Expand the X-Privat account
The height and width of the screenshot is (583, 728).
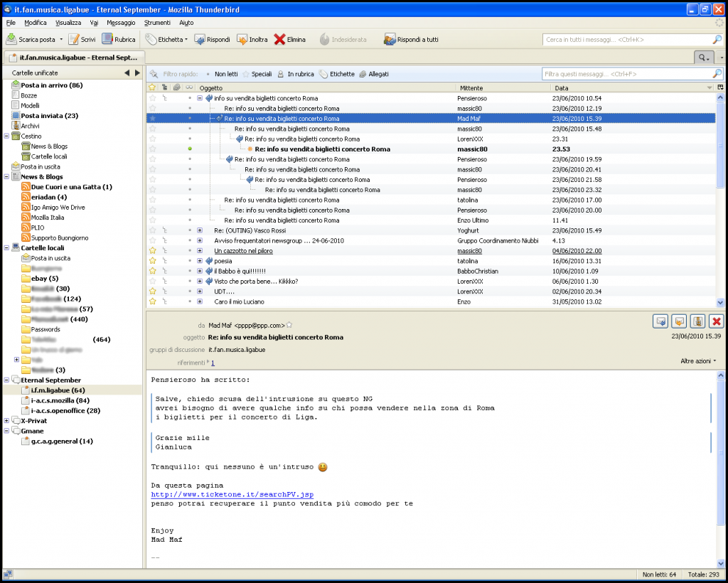pos(6,420)
